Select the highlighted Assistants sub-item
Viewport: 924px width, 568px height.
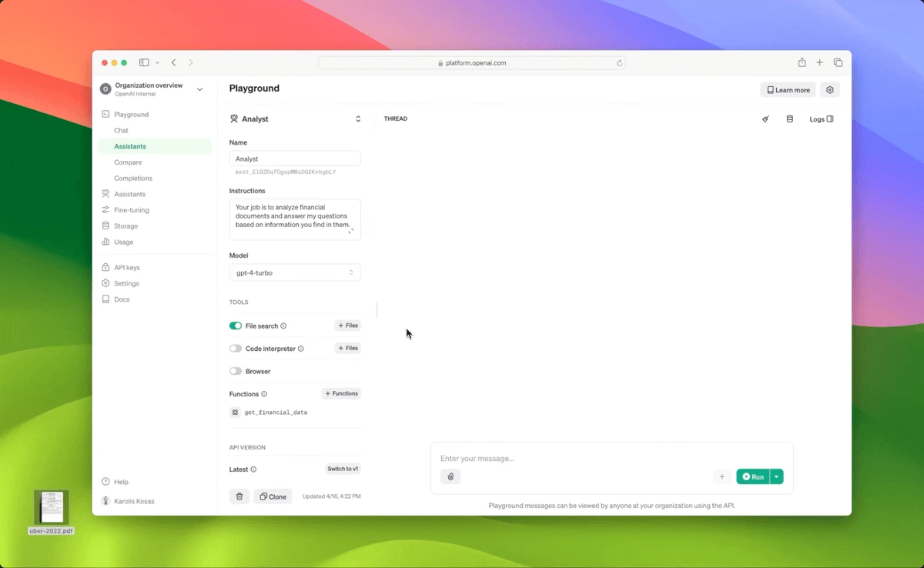[x=154, y=146]
